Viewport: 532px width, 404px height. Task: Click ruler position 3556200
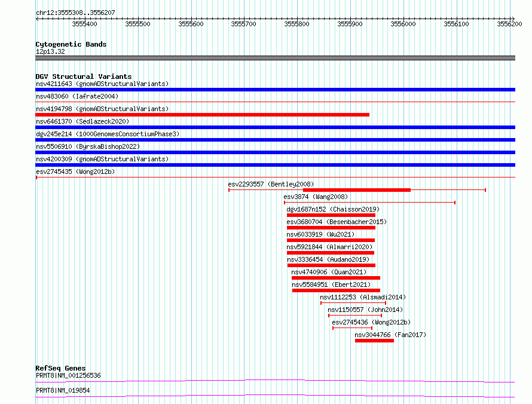(x=510, y=24)
